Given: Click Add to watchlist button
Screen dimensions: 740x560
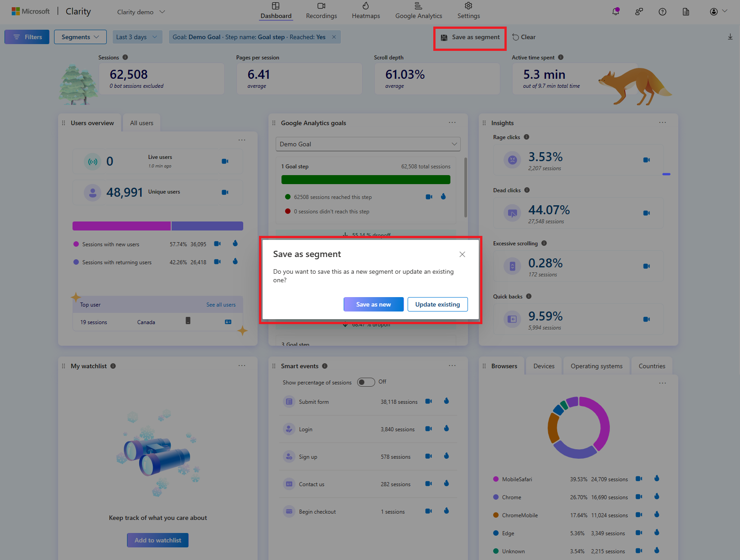Looking at the screenshot, I should [158, 540].
